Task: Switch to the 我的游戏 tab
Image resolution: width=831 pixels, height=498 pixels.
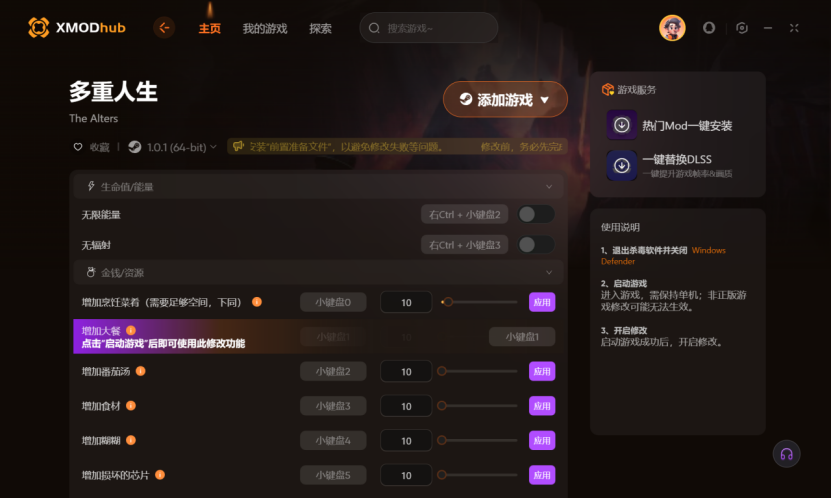Action: pyautogui.click(x=265, y=29)
